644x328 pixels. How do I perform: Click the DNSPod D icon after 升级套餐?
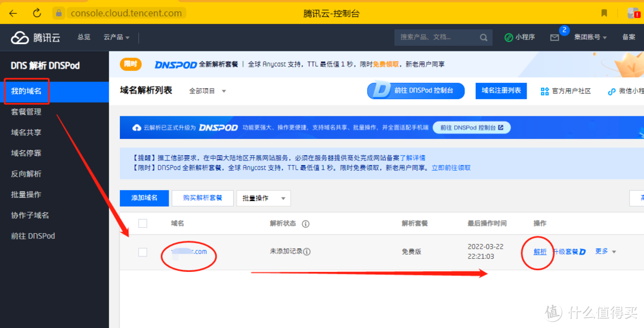[x=583, y=252]
